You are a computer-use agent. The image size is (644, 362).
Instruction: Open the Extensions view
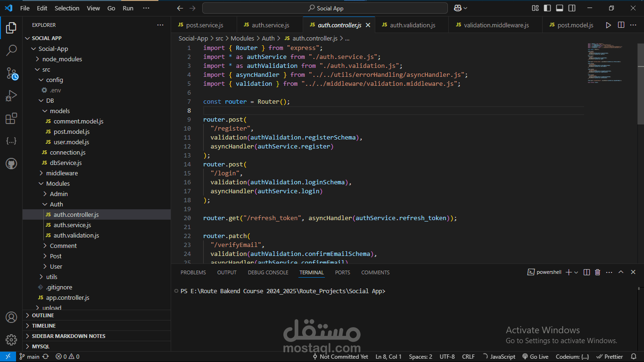(x=11, y=118)
